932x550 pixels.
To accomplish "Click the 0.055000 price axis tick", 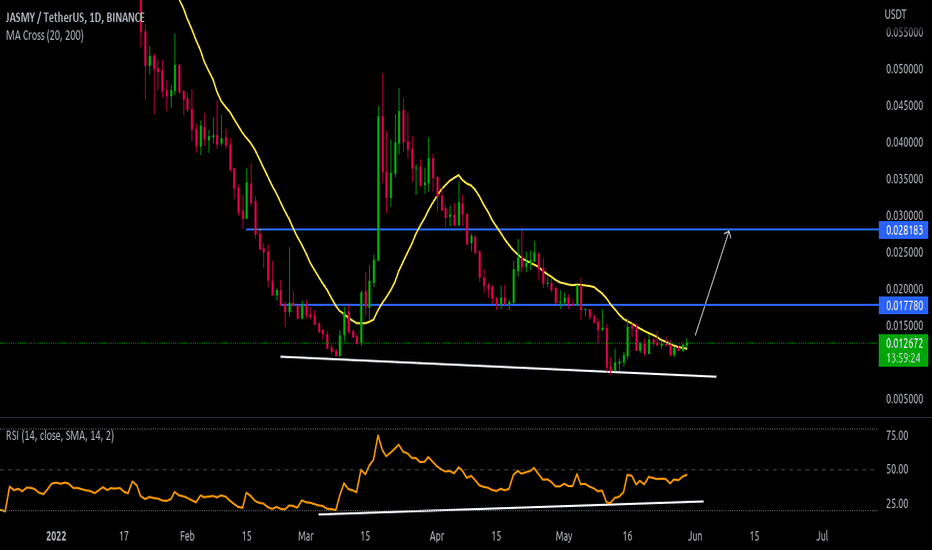I will (x=904, y=33).
